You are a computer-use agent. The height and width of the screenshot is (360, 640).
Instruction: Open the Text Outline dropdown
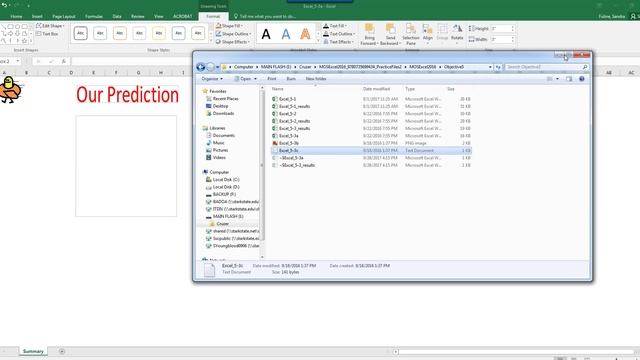339,34
